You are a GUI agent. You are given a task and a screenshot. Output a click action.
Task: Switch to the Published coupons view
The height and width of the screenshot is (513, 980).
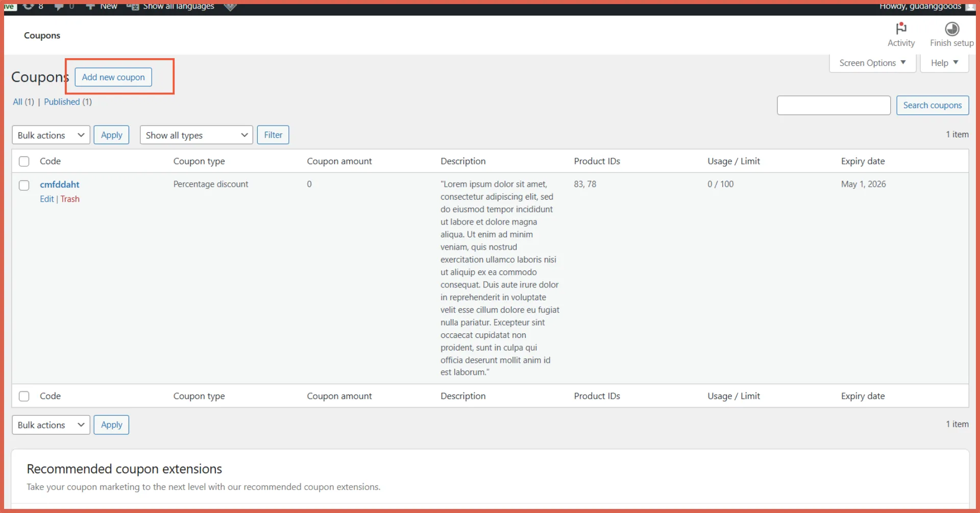click(x=62, y=102)
